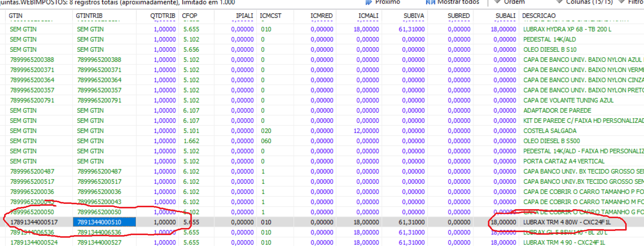Click the Próximo arrow icon

click(x=369, y=2)
